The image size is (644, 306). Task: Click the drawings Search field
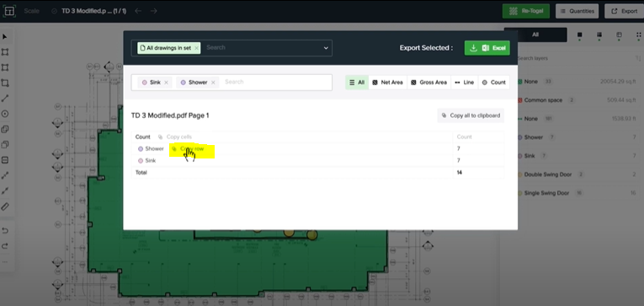tap(263, 48)
